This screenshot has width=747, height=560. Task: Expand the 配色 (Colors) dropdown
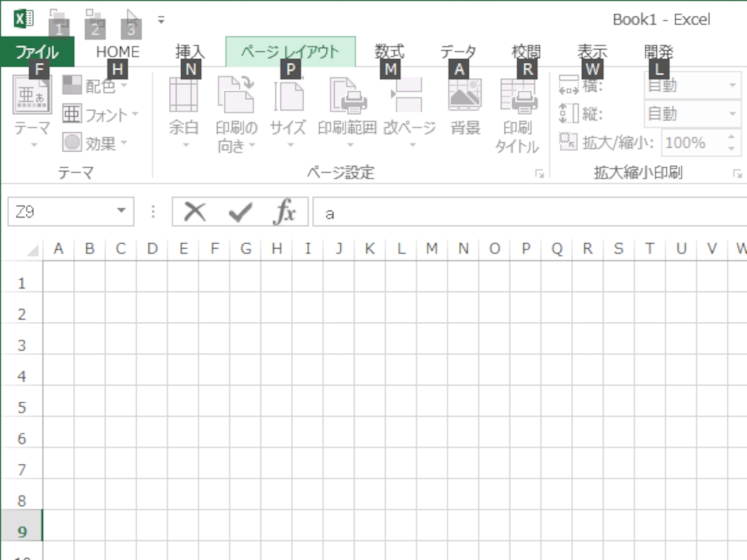pos(95,86)
